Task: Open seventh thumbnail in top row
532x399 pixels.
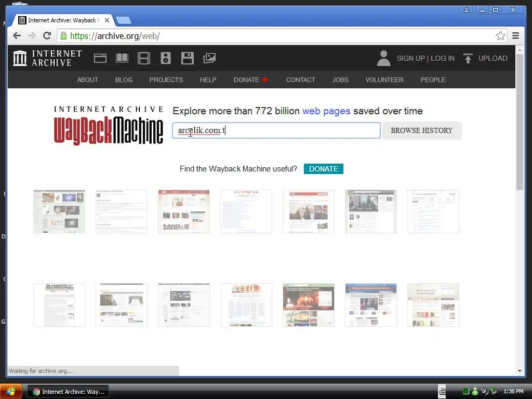Action: coord(433,211)
